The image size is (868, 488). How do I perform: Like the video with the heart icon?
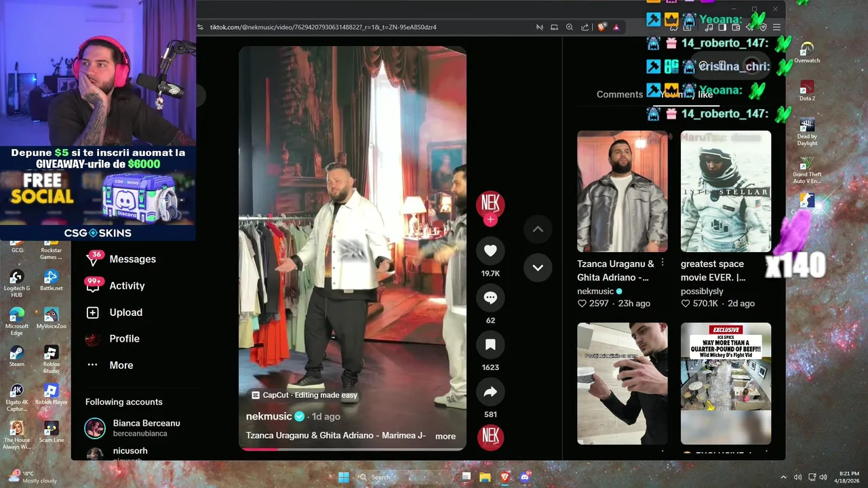490,251
